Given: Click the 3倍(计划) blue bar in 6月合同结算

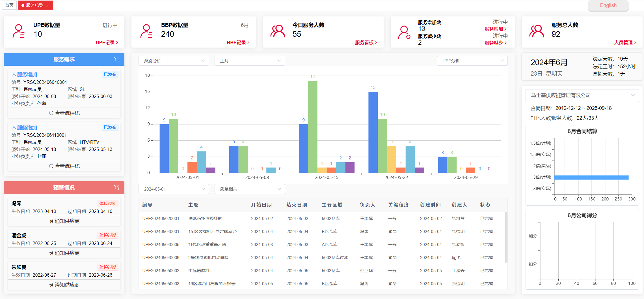Looking at the screenshot, I should coord(591,178).
